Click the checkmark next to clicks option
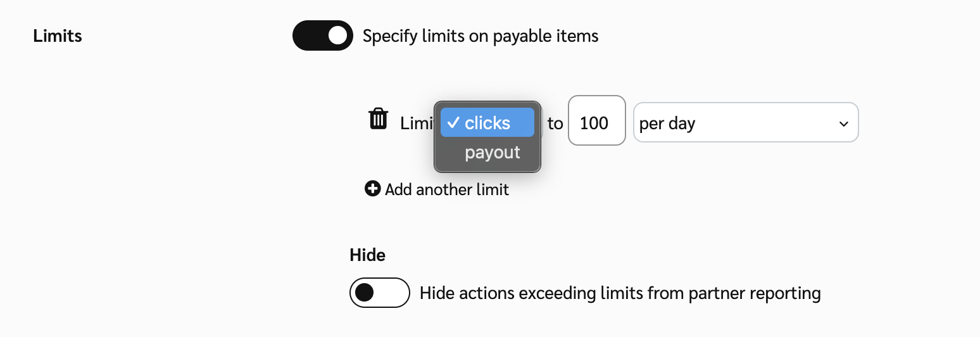980x337 pixels. [x=453, y=123]
